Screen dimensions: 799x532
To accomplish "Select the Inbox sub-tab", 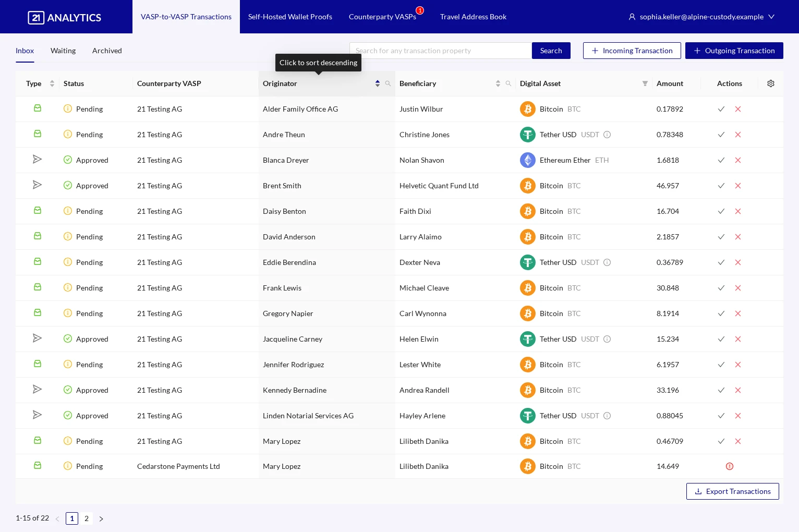I will [25, 51].
